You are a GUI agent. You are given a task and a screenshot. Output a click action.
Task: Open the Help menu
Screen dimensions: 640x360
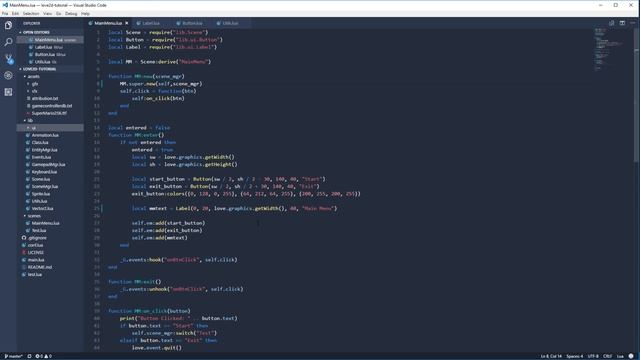(85, 13)
